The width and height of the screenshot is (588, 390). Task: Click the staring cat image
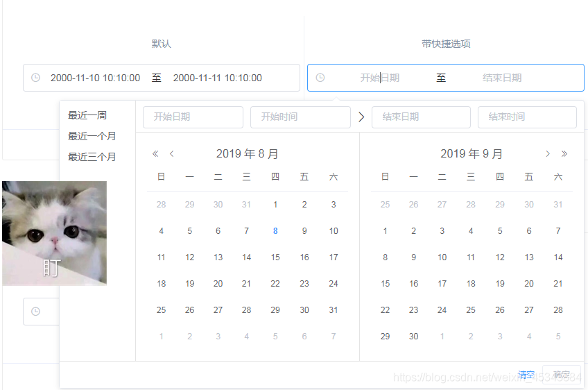[x=54, y=233]
